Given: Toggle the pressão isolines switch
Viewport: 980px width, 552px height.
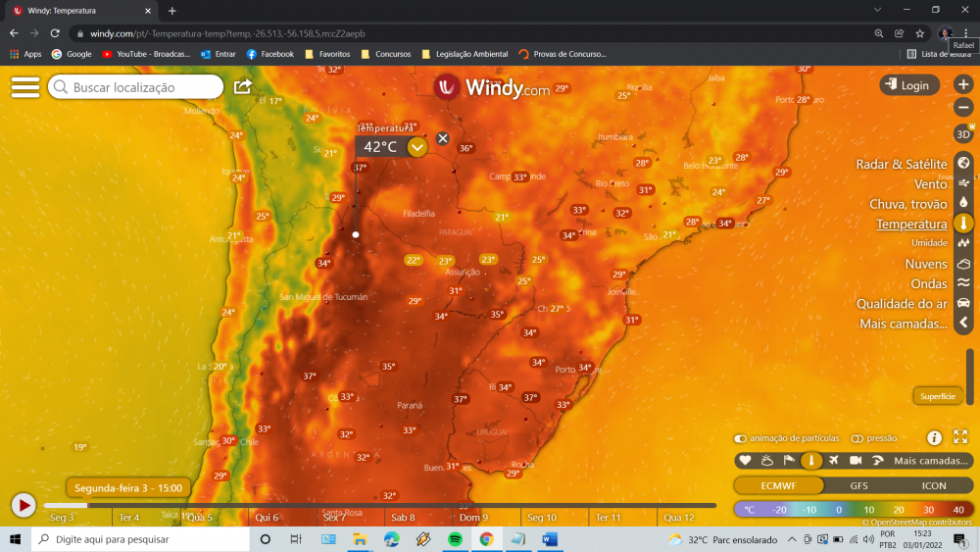Looking at the screenshot, I should point(857,438).
